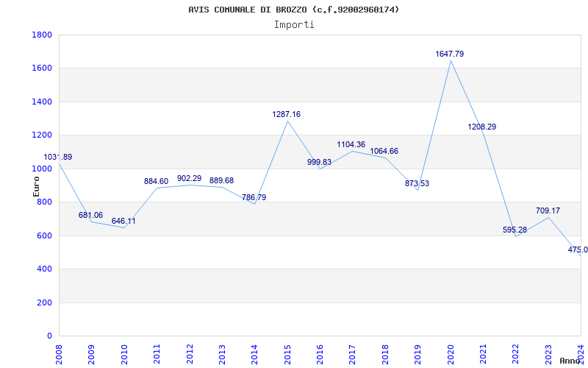Click the 2021 x-axis year label
The image size is (588, 368).
tap(483, 354)
